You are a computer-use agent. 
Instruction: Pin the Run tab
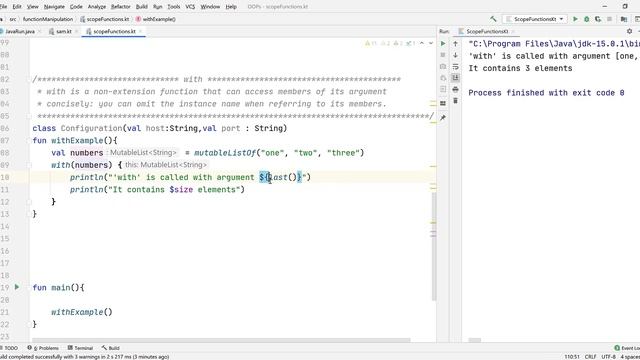click(x=443, y=118)
